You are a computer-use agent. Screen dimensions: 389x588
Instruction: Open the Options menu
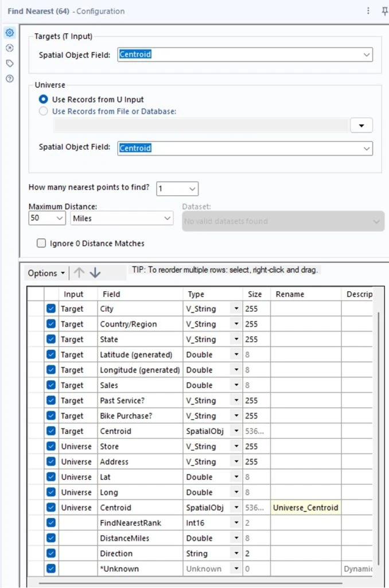(x=46, y=273)
